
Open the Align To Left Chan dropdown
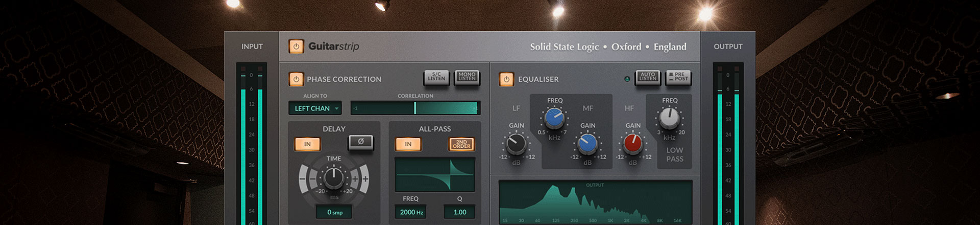coord(315,108)
